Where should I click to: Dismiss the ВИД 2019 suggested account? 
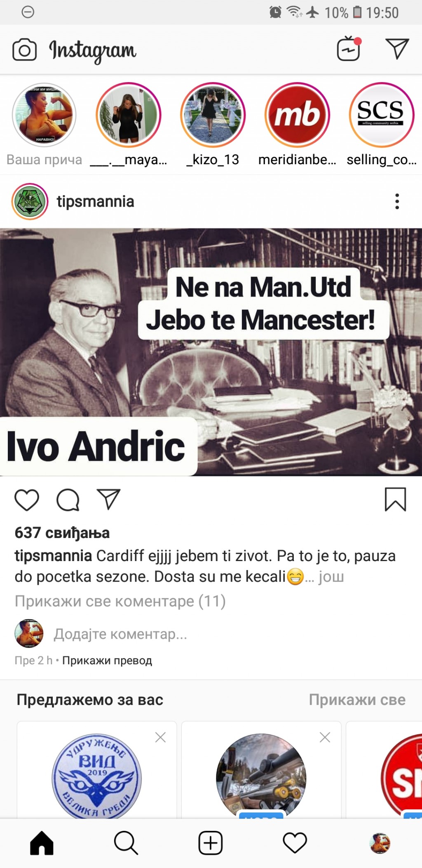tap(160, 737)
